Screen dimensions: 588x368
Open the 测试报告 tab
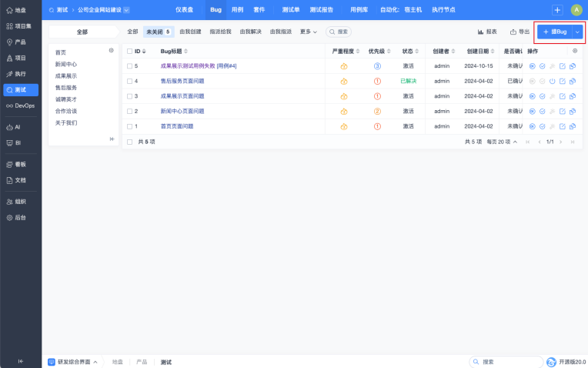click(321, 10)
